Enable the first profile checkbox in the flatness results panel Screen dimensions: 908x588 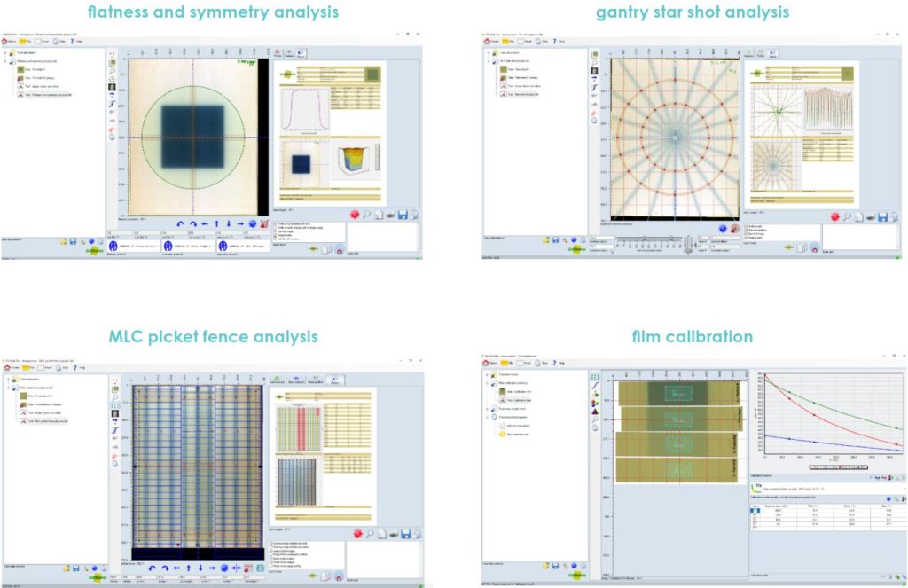(x=273, y=224)
